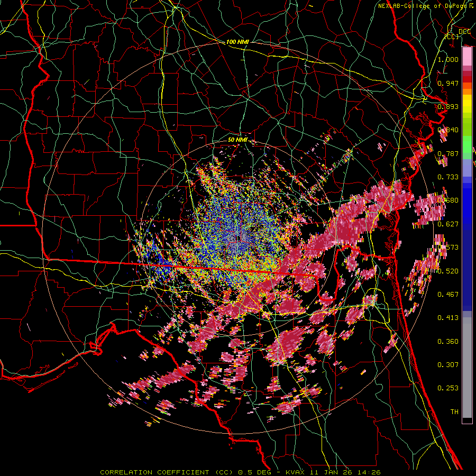The height and width of the screenshot is (476, 476).
Task: Click the "0.467" scale value
Action: point(448,295)
